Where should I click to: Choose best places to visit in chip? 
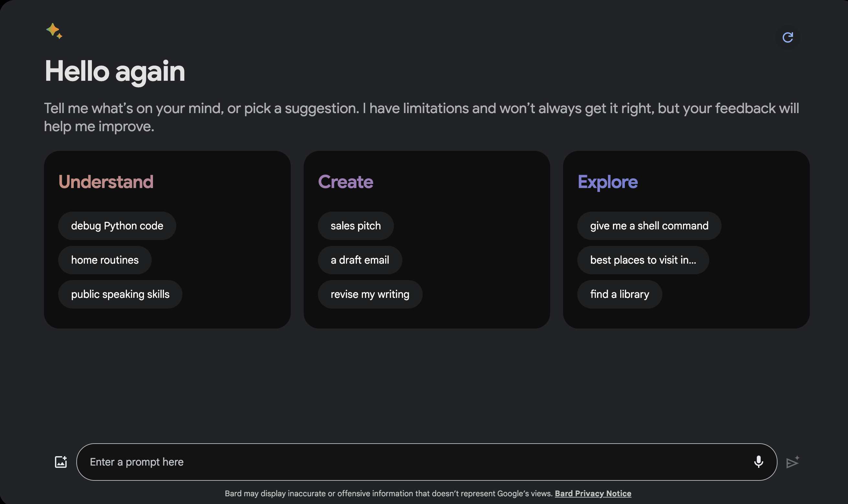[x=643, y=260]
